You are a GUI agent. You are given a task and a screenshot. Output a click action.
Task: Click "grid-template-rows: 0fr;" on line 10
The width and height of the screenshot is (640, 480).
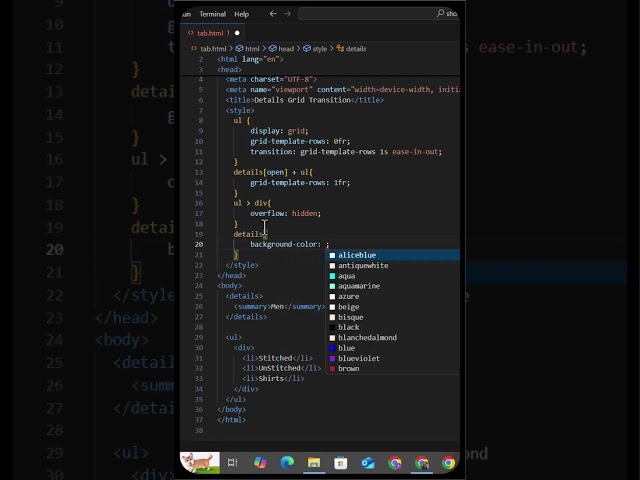(300, 141)
